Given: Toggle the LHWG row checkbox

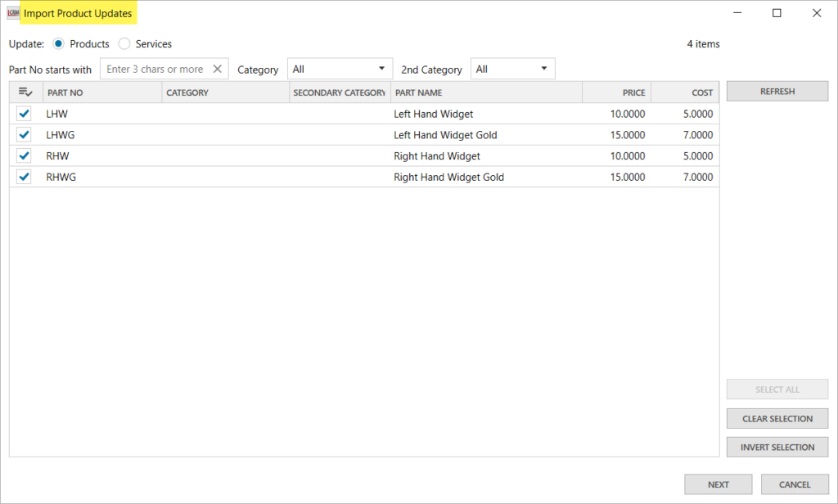Looking at the screenshot, I should (25, 135).
